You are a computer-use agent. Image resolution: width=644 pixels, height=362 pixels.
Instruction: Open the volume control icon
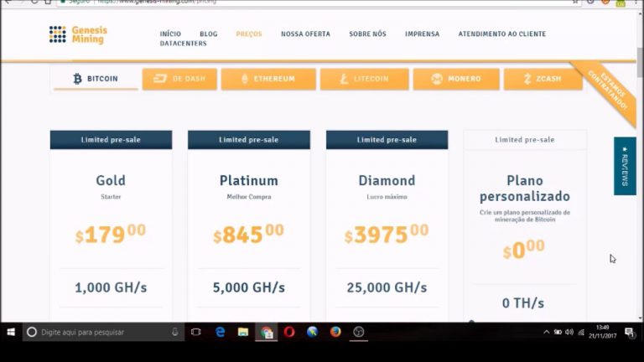569,332
